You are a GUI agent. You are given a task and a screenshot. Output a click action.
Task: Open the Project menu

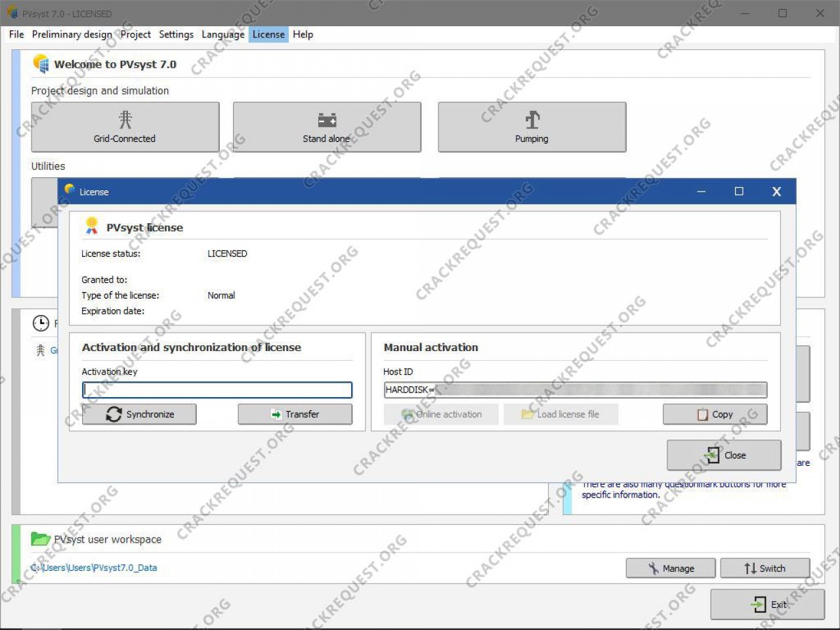pyautogui.click(x=135, y=34)
